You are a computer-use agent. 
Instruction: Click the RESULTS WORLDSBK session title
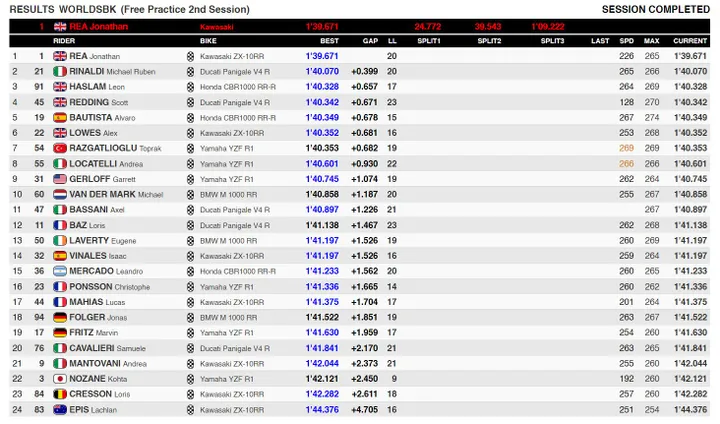coord(129,9)
